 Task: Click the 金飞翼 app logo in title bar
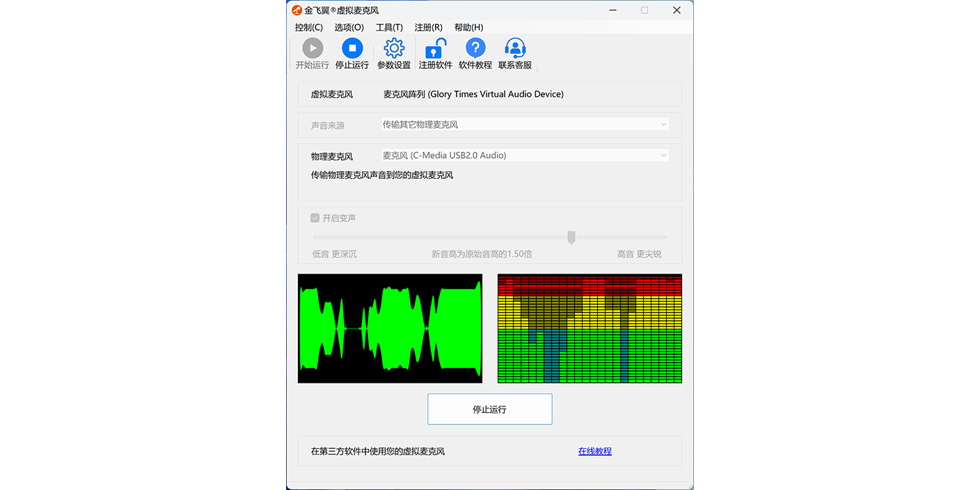point(297,10)
